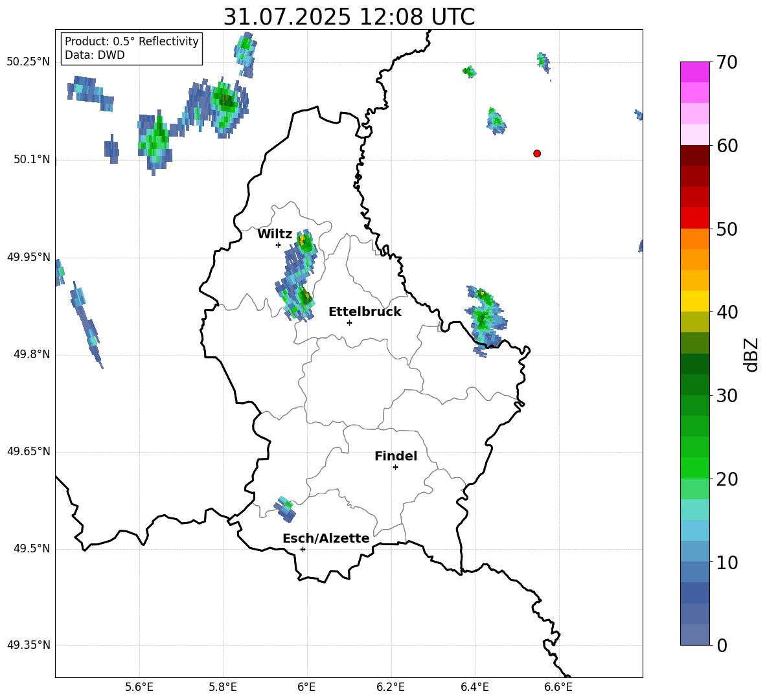Click the 50.25°N latitude label
This screenshot has height=700, width=767.
[x=29, y=62]
